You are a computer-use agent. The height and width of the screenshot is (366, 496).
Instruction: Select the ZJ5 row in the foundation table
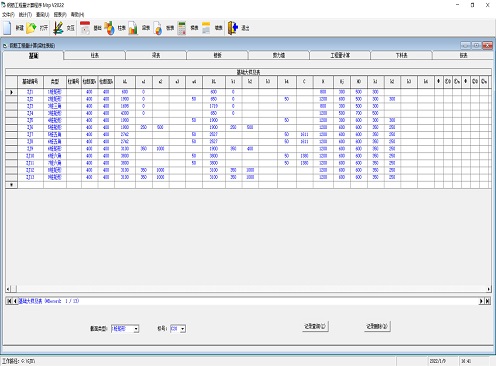click(x=248, y=120)
